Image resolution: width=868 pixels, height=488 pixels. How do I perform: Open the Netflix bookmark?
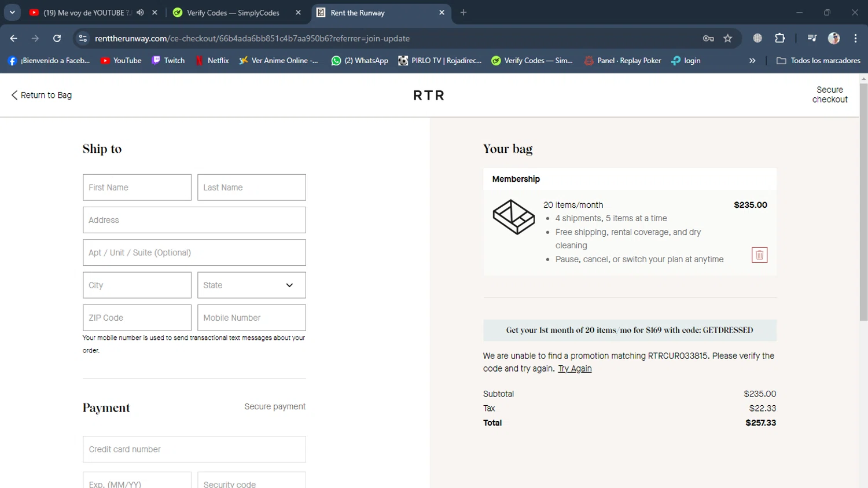point(212,60)
